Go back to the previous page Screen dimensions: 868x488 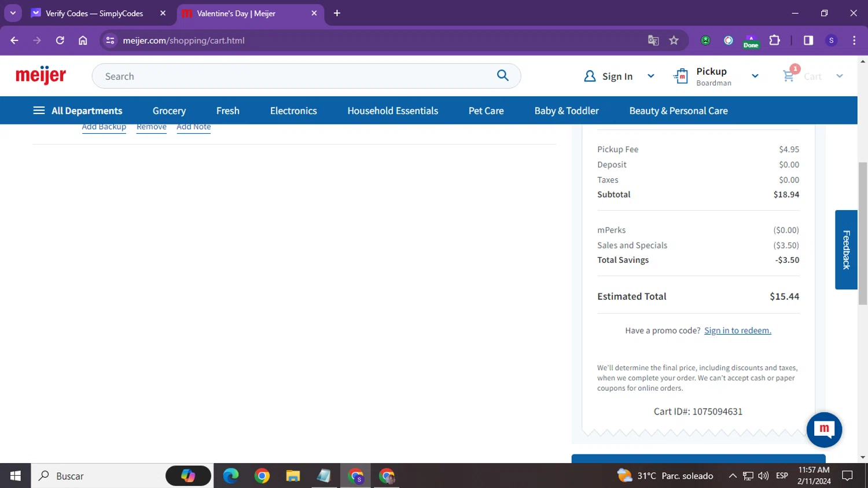click(14, 41)
